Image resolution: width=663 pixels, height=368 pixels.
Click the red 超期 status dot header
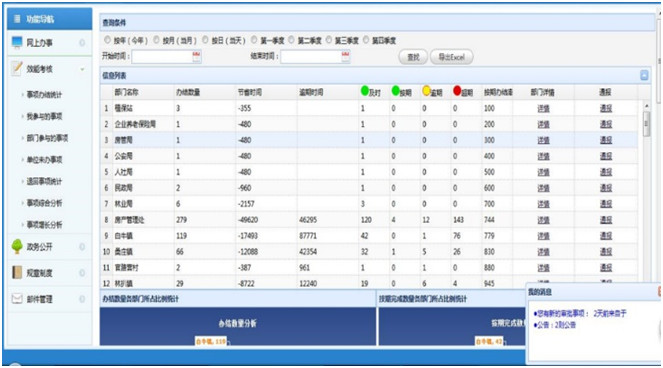pyautogui.click(x=457, y=91)
